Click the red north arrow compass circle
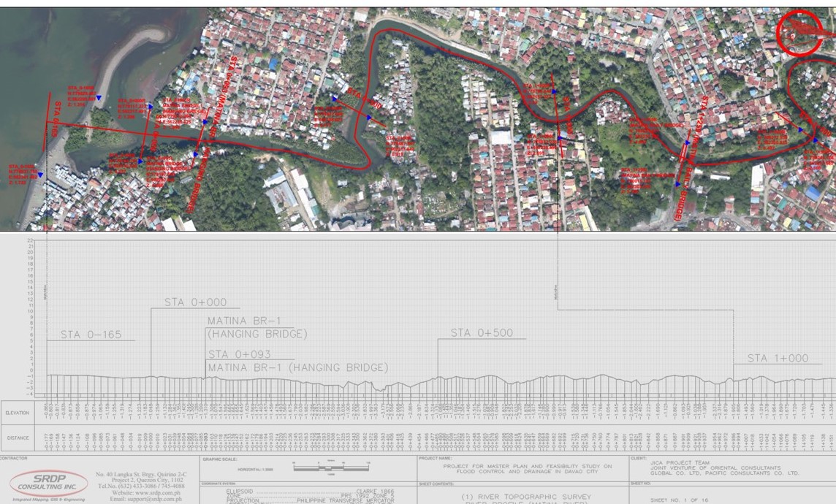Viewport: 836px width, 504px height. tap(799, 33)
